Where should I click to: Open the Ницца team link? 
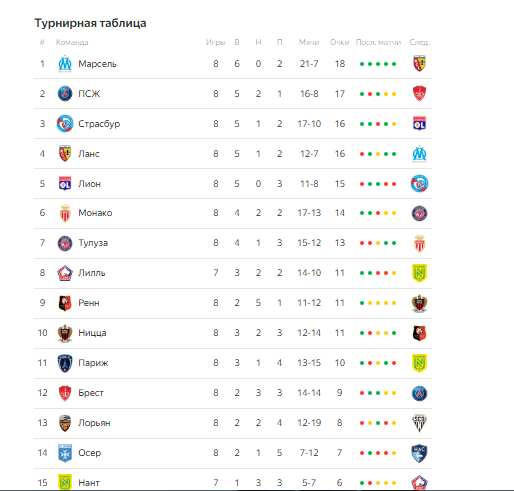[x=92, y=333]
